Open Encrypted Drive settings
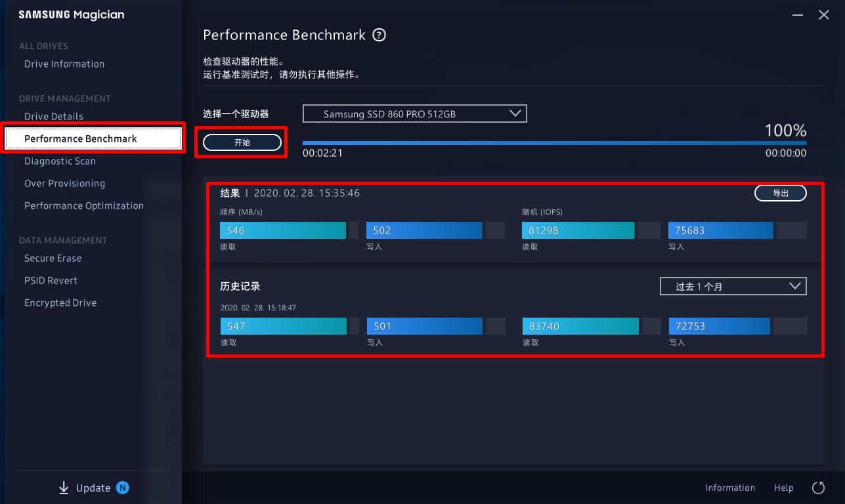The image size is (845, 504). [60, 303]
